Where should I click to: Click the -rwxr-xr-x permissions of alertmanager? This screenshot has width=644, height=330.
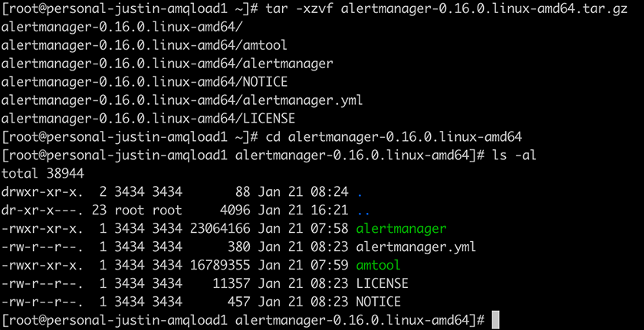point(43,228)
